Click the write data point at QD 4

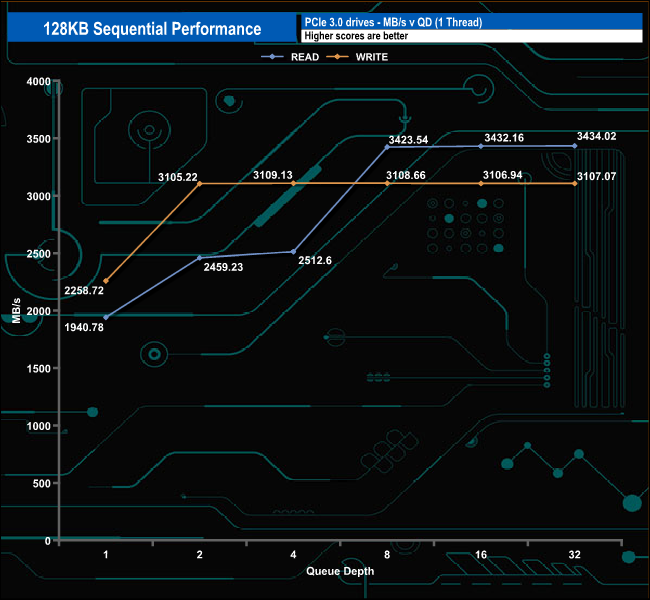pyautogui.click(x=293, y=183)
